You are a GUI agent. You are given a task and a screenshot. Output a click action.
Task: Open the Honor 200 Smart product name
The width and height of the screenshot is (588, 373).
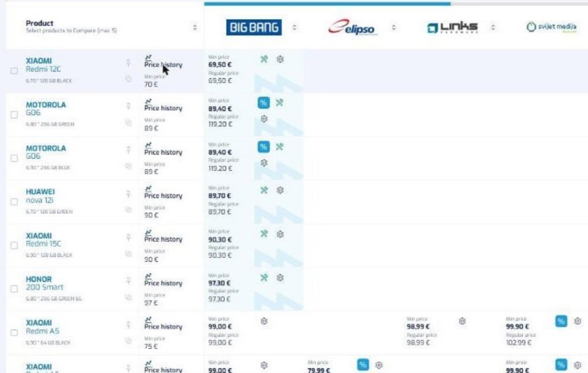pos(45,283)
